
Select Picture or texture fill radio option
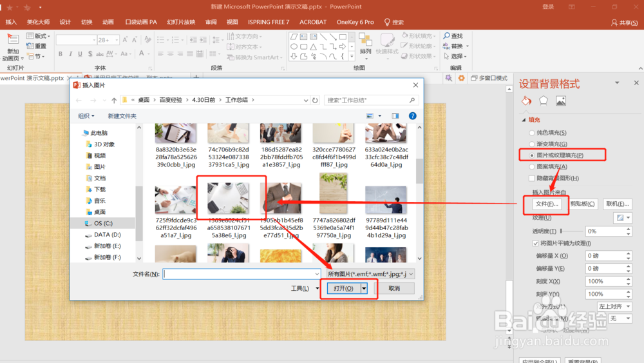coord(532,155)
